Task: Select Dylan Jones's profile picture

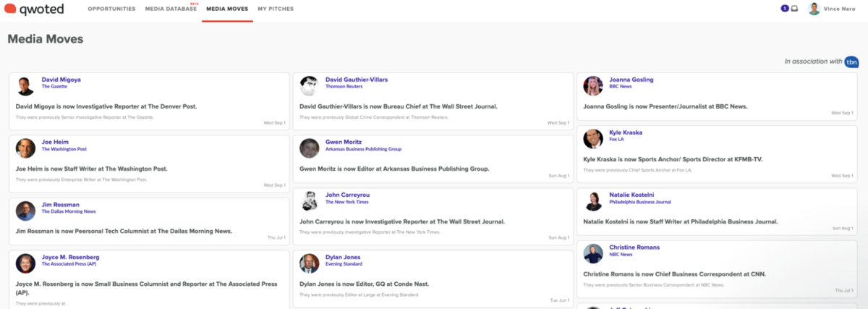Action: (310, 263)
